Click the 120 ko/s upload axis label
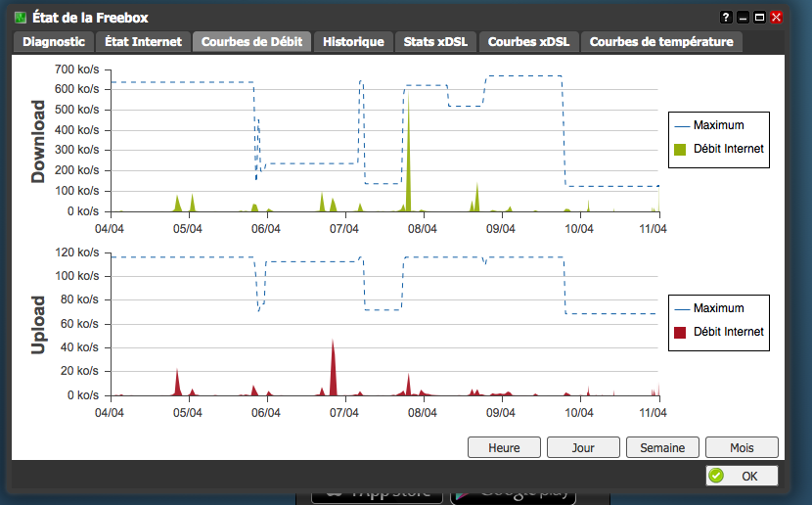 [x=76, y=252]
